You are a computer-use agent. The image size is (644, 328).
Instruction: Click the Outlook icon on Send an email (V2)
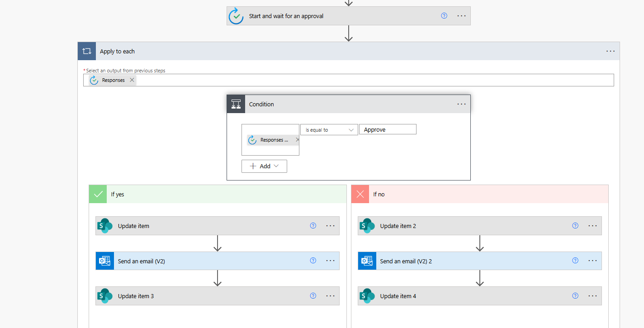(104, 261)
